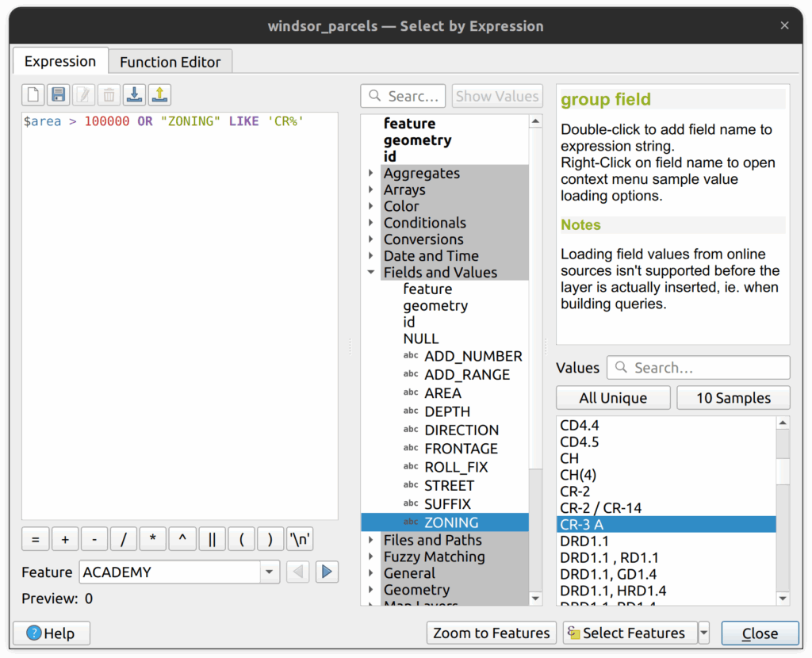812x658 pixels.
Task: Insert the newline '\n' operator
Action: (x=300, y=539)
